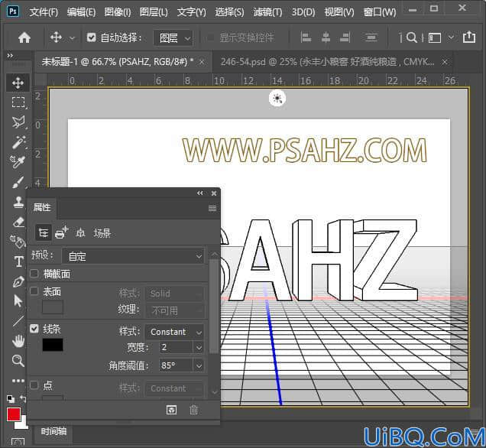Click the workspace layout icon

pyautogui.click(x=435, y=37)
